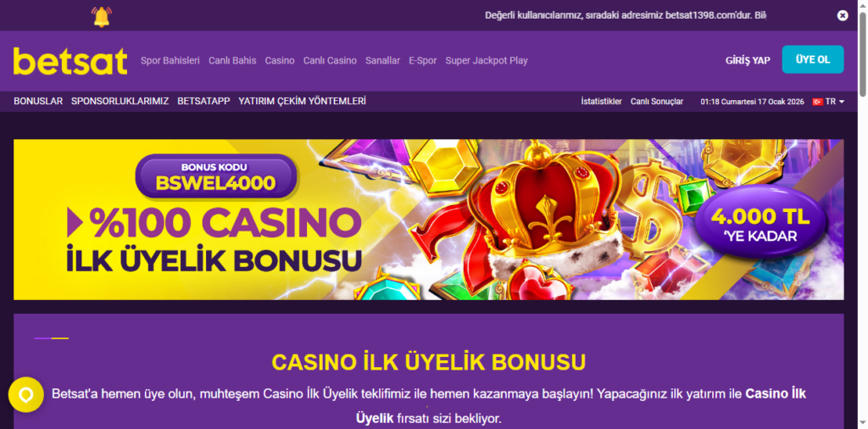
Task: Click the Turkish flag icon
Action: pyautogui.click(x=817, y=102)
